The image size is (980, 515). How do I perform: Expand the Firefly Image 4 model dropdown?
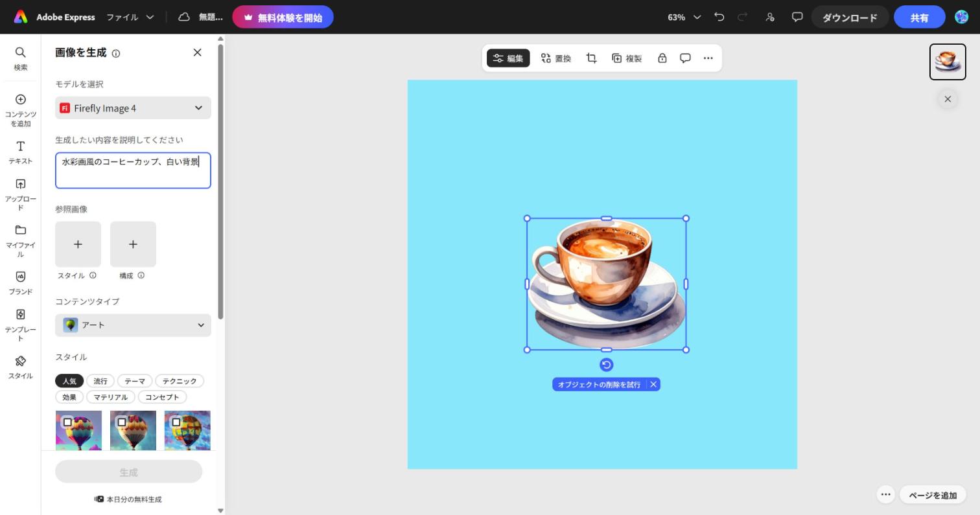(133, 108)
